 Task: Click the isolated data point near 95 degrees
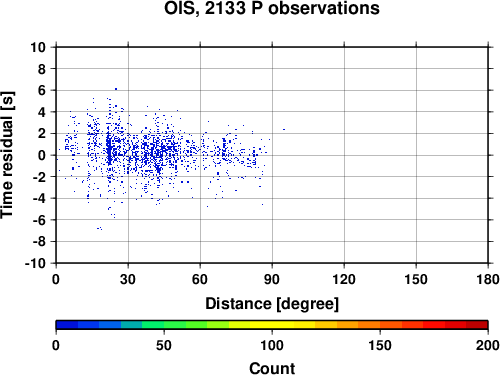tap(284, 129)
